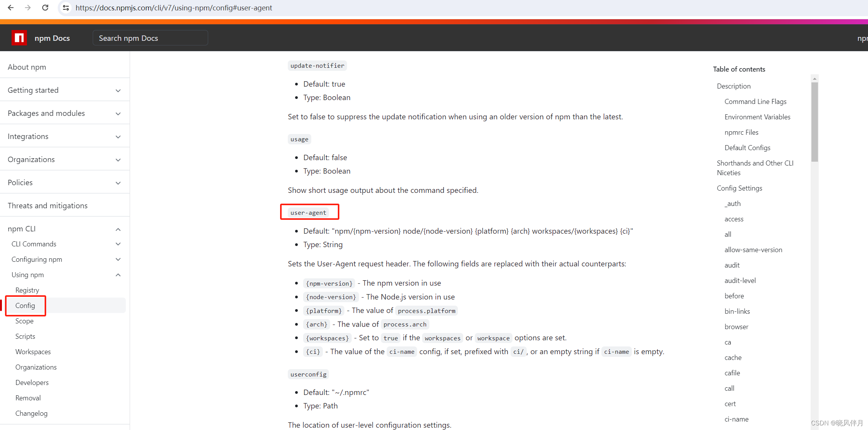
Task: Click the user-agent config link
Action: click(308, 212)
